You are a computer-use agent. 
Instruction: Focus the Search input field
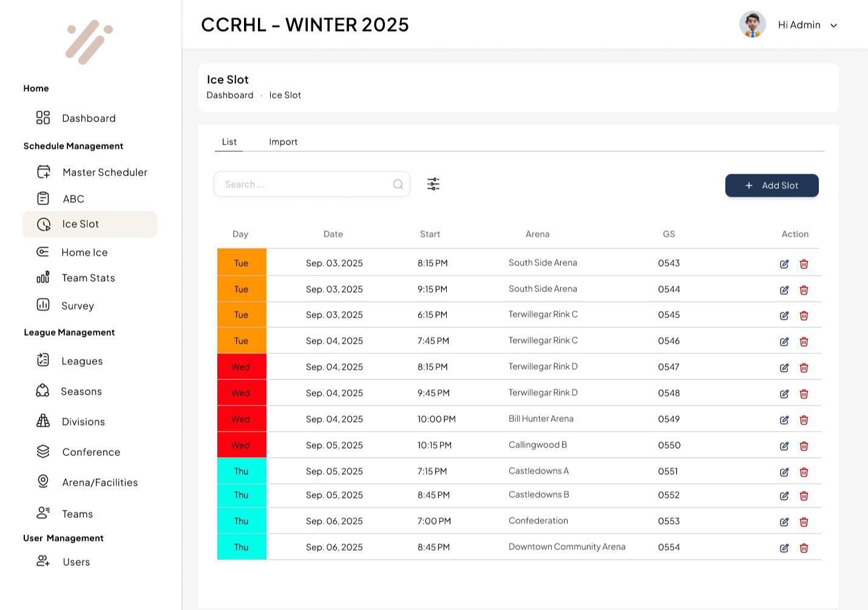pos(303,185)
